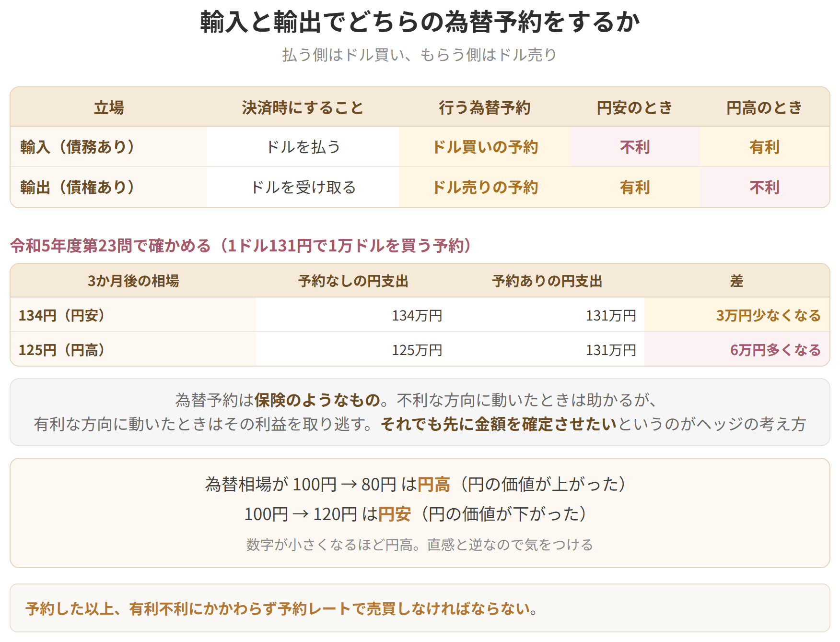Click the bold phrase 保険のようなもの
This screenshot has height=642, width=840.
point(317,400)
